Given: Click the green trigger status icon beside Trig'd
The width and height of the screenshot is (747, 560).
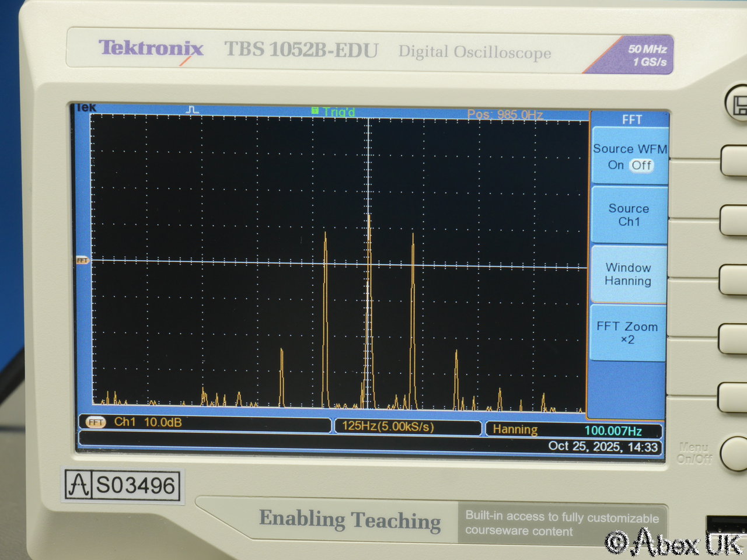Looking at the screenshot, I should [315, 110].
